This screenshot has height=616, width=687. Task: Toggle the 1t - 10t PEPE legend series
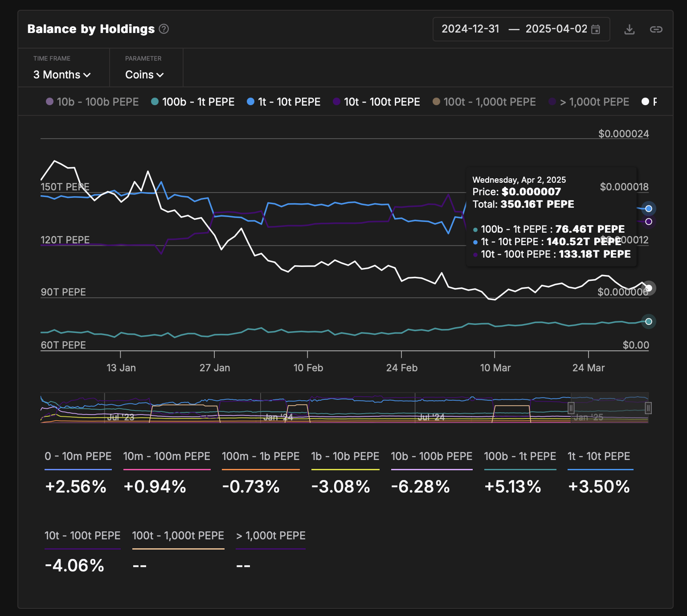[284, 102]
